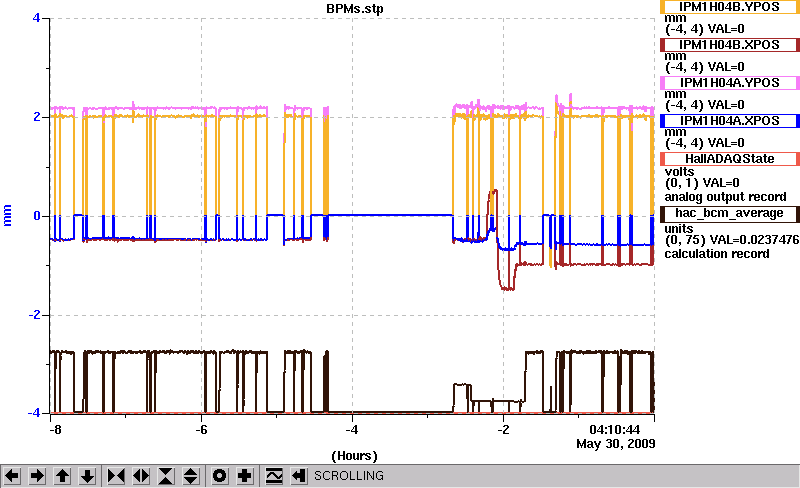
Task: Click the horizontal bowtie time zoom icon
Action: pyautogui.click(x=116, y=476)
